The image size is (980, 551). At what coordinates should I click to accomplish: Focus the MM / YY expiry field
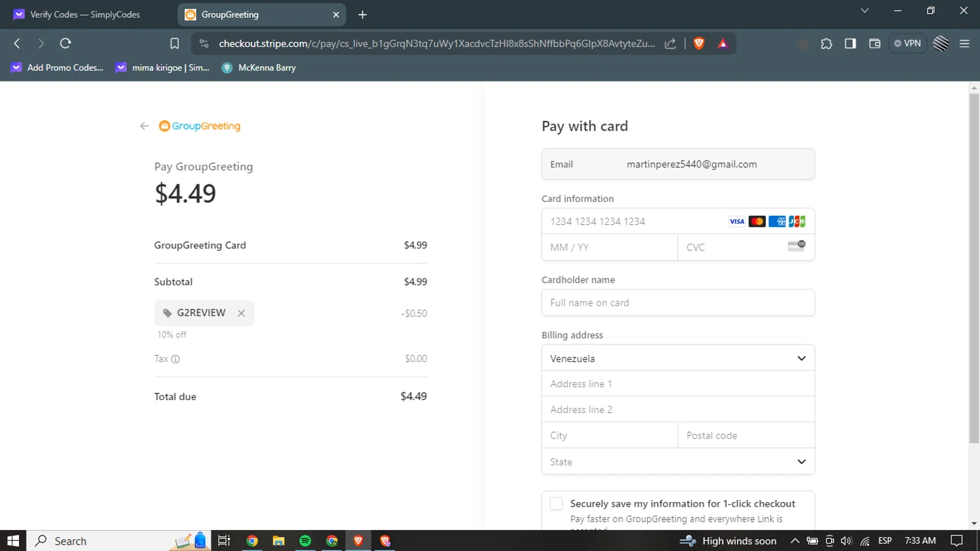pyautogui.click(x=610, y=248)
